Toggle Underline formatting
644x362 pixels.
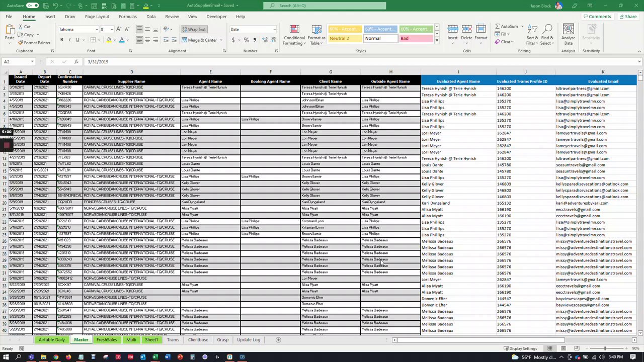click(x=77, y=40)
